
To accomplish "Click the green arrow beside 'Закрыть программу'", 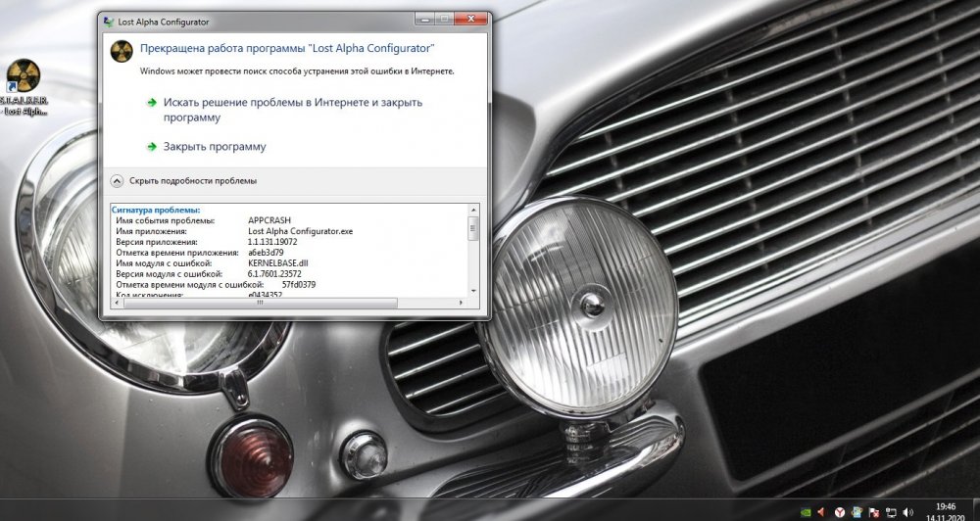I will pyautogui.click(x=151, y=147).
